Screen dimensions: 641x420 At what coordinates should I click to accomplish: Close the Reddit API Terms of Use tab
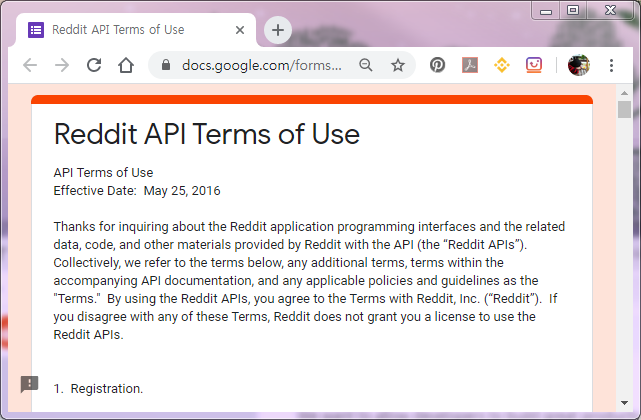tap(240, 30)
